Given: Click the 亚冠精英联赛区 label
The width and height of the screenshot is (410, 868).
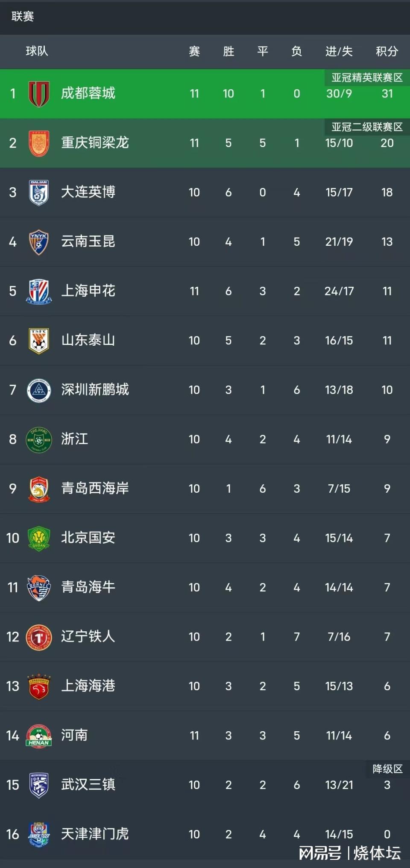Looking at the screenshot, I should pos(367,77).
